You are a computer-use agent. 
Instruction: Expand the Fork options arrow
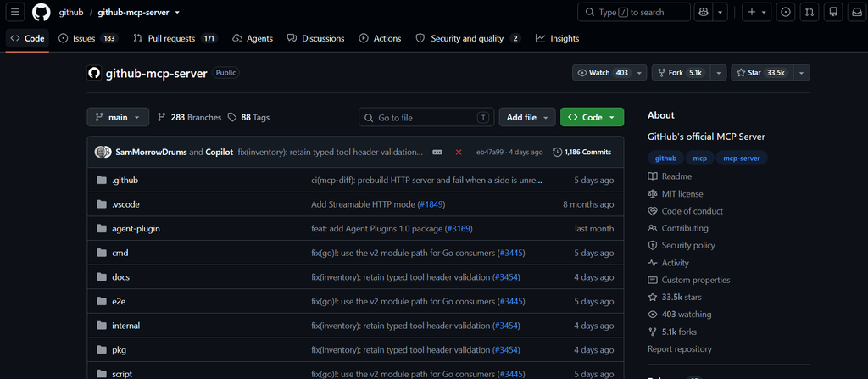(719, 73)
